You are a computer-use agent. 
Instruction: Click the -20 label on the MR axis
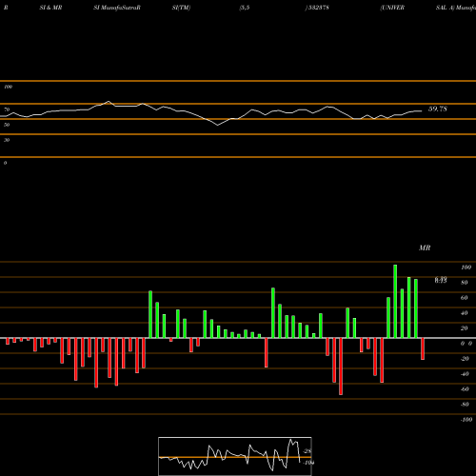point(465,359)
